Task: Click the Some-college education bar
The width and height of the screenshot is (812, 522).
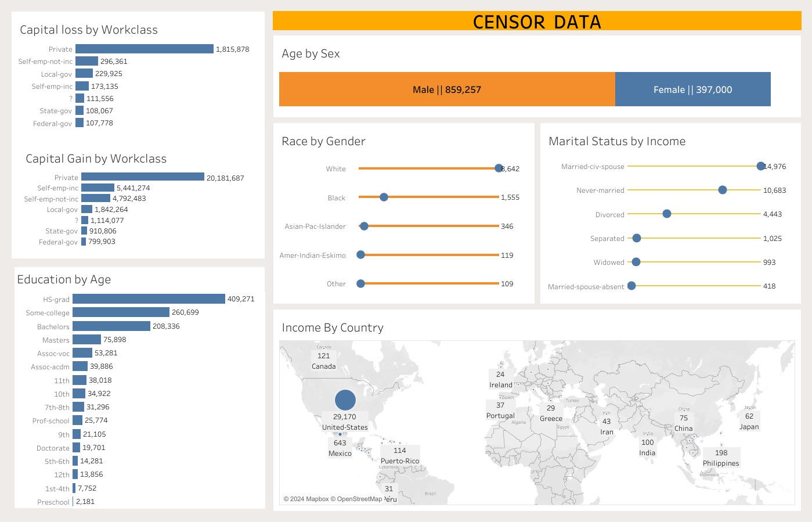Action: 121,312
